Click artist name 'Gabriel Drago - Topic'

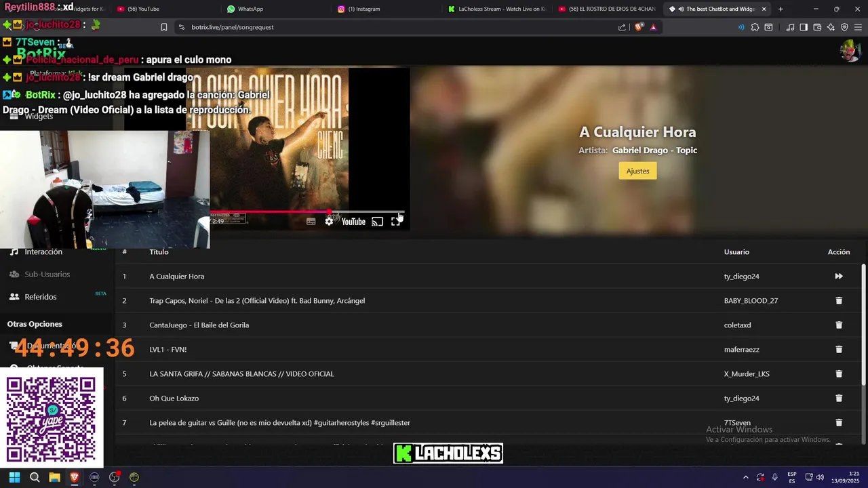pyautogui.click(x=654, y=150)
